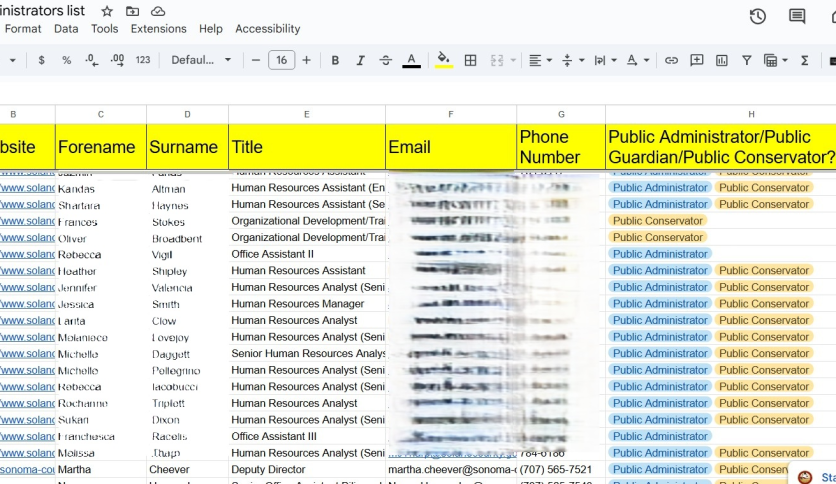Select the Office Assistant III cell
Screen dimensions: 836x484
point(307,437)
